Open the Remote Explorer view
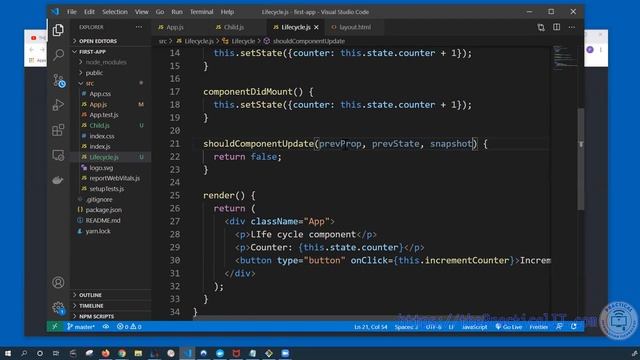 pos(58,155)
